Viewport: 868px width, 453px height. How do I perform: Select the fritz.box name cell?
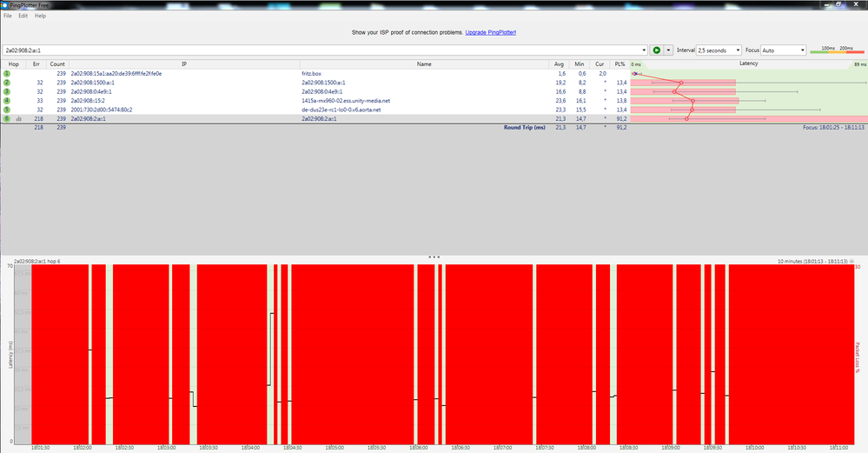point(311,73)
